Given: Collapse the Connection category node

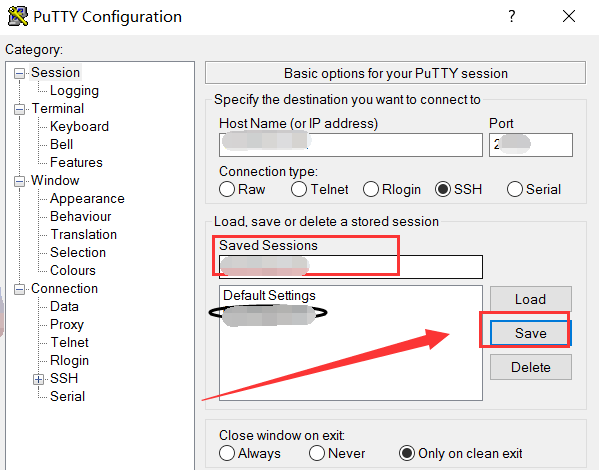Looking at the screenshot, I should tap(19, 289).
